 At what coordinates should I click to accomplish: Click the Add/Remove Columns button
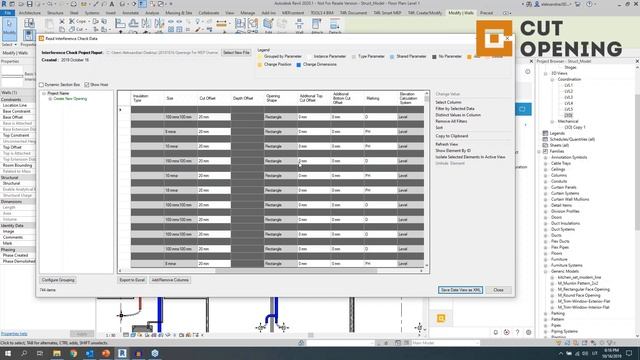(x=170, y=280)
